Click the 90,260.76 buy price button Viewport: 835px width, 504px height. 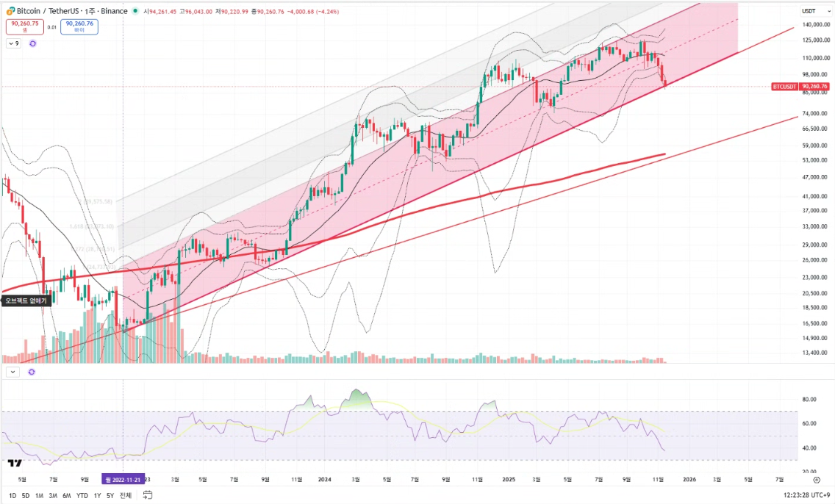[79, 26]
